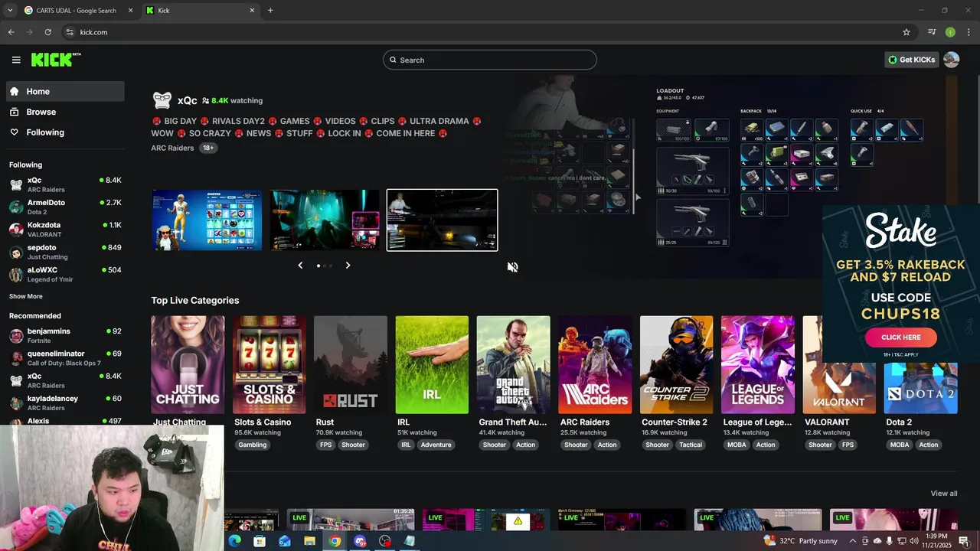The width and height of the screenshot is (980, 551).
Task: Open Kokzdota channel in sidebar
Action: [x=65, y=230]
